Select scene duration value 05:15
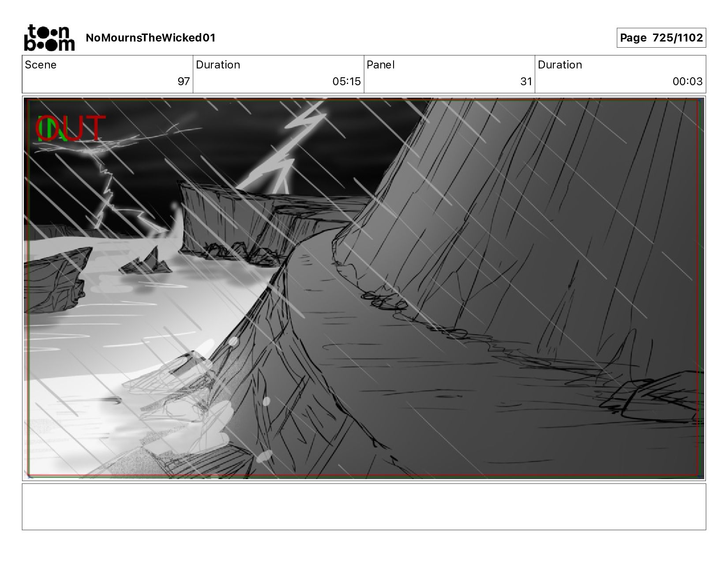728x563 pixels. point(346,81)
